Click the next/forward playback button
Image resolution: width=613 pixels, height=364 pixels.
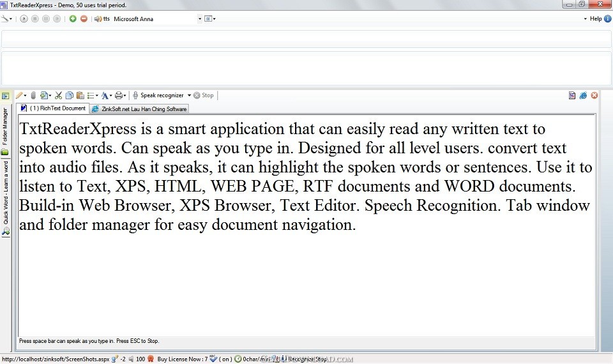point(57,19)
